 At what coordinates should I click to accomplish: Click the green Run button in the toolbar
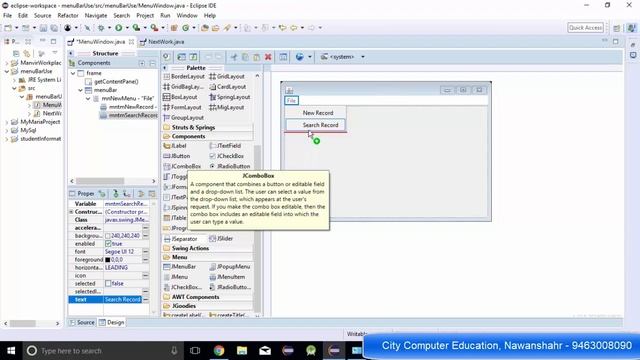(119, 28)
